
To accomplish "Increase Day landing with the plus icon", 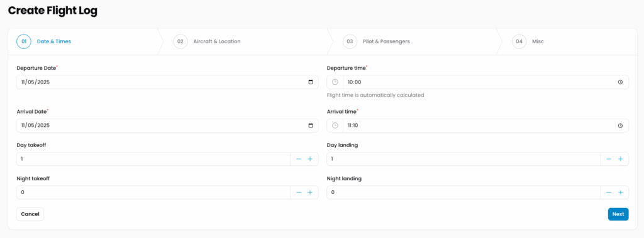I will (620, 159).
